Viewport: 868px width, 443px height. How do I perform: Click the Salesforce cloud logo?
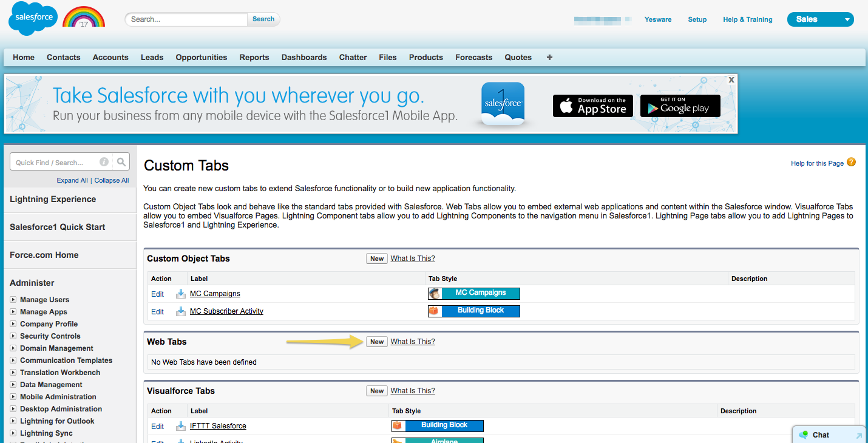pos(33,19)
